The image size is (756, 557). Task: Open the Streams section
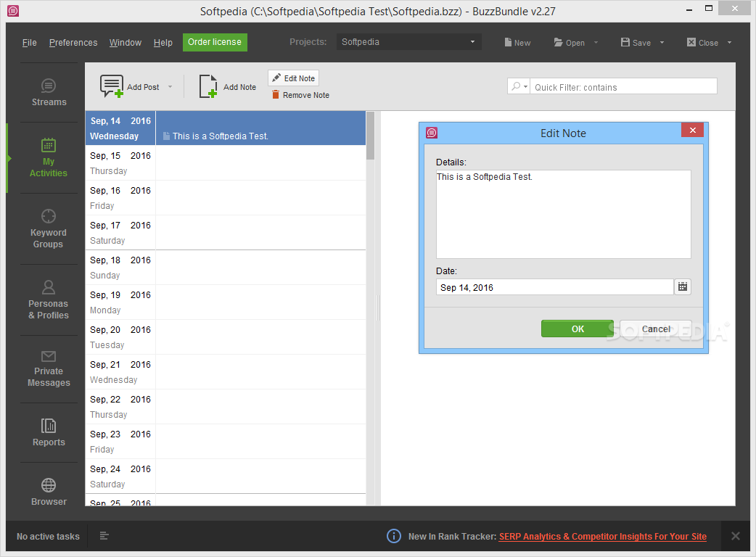tap(49, 93)
